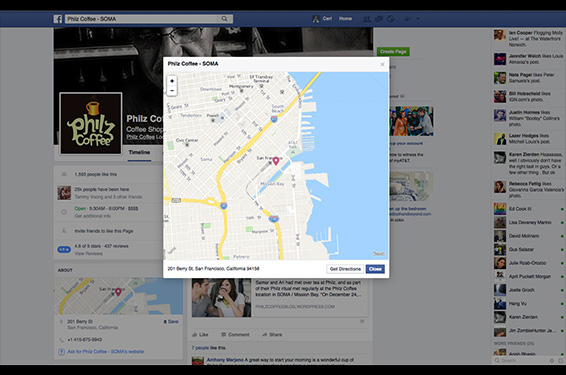Click the 25k people have been here row
The width and height of the screenshot is (566, 375).
tap(108, 193)
